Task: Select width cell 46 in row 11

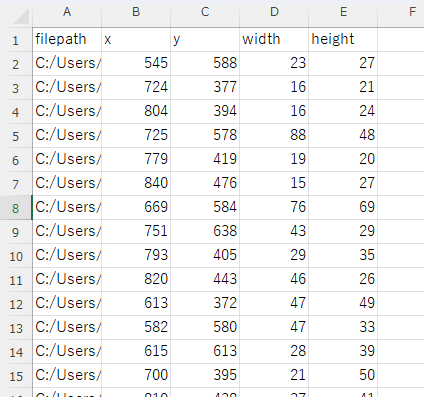Action: pos(274,280)
